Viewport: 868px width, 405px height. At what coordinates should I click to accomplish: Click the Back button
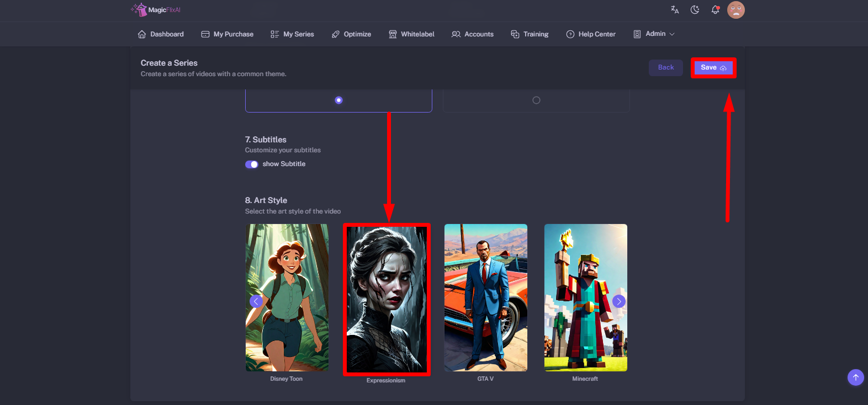pos(666,67)
